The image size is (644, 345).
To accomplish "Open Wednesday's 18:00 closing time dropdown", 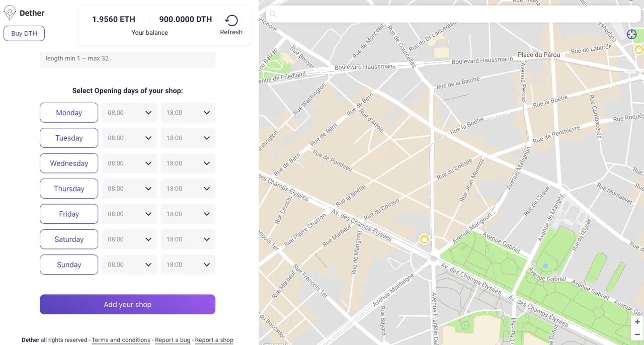I will (188, 163).
